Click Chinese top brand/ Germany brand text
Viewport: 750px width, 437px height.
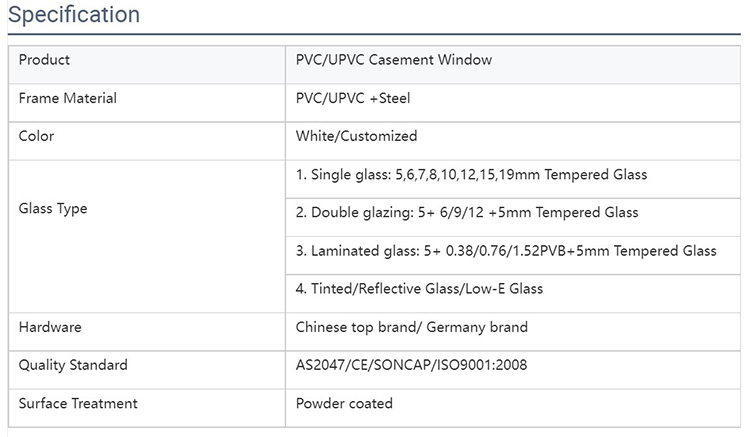click(412, 327)
